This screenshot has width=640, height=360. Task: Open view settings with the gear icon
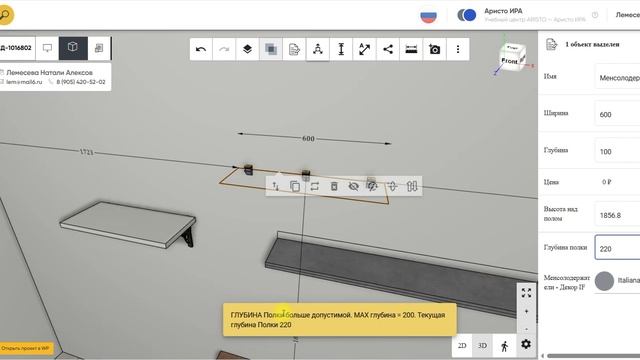coord(526,344)
